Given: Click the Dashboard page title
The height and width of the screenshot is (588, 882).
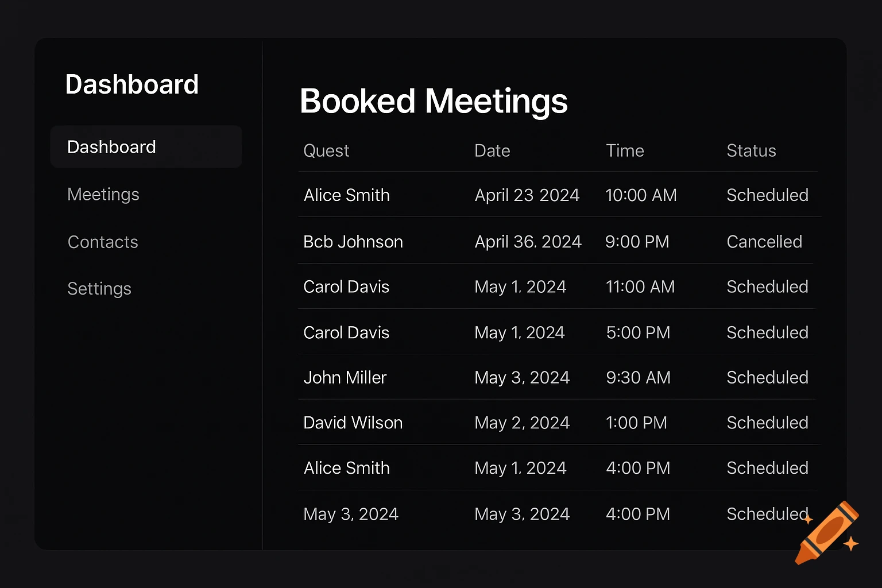Looking at the screenshot, I should [132, 84].
